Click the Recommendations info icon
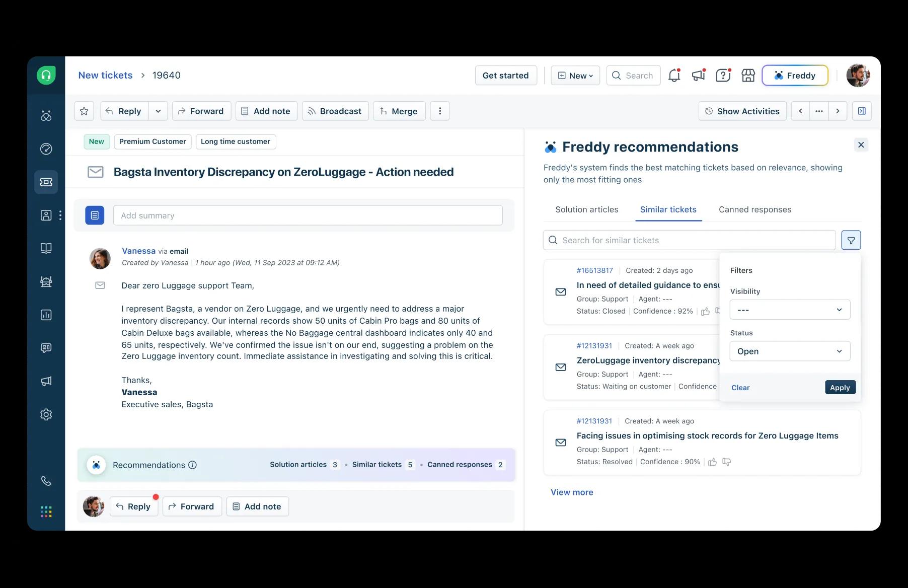 [192, 465]
